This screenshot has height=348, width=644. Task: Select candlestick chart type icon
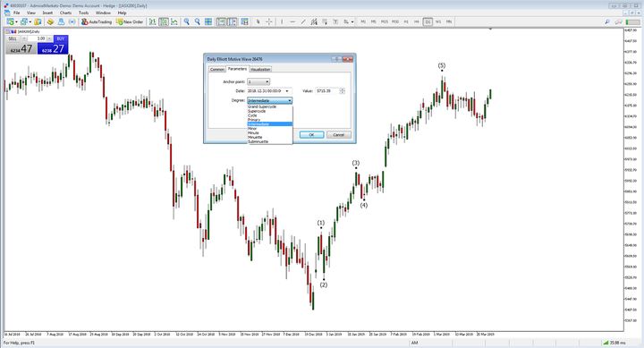(164, 21)
